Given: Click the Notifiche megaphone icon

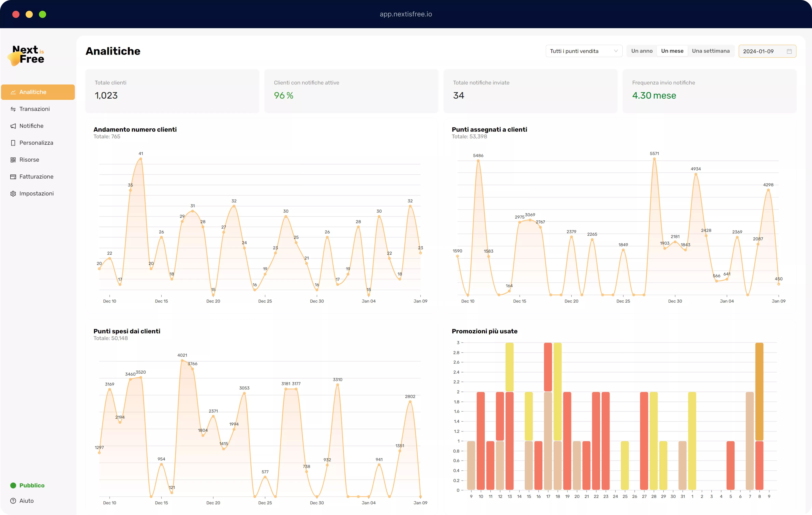Looking at the screenshot, I should (x=13, y=126).
